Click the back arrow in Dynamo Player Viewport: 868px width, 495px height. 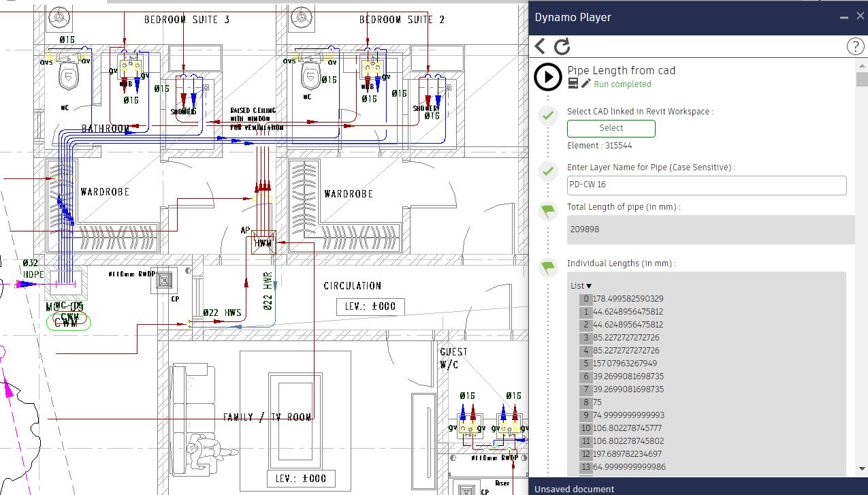pyautogui.click(x=540, y=46)
